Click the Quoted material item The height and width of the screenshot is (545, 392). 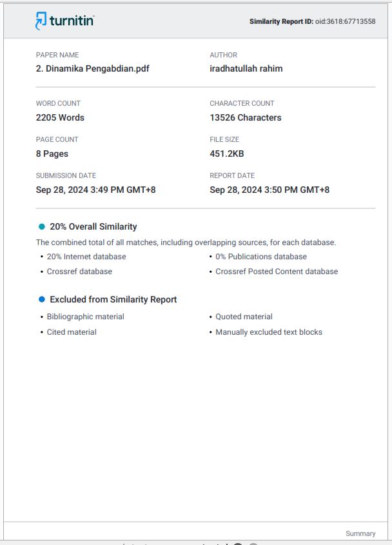244,317
